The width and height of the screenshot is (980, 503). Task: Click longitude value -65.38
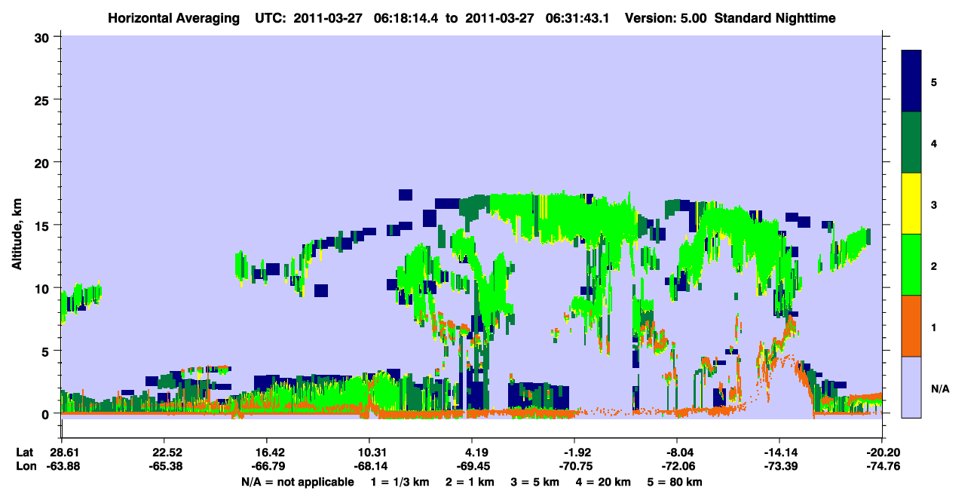[x=165, y=466]
